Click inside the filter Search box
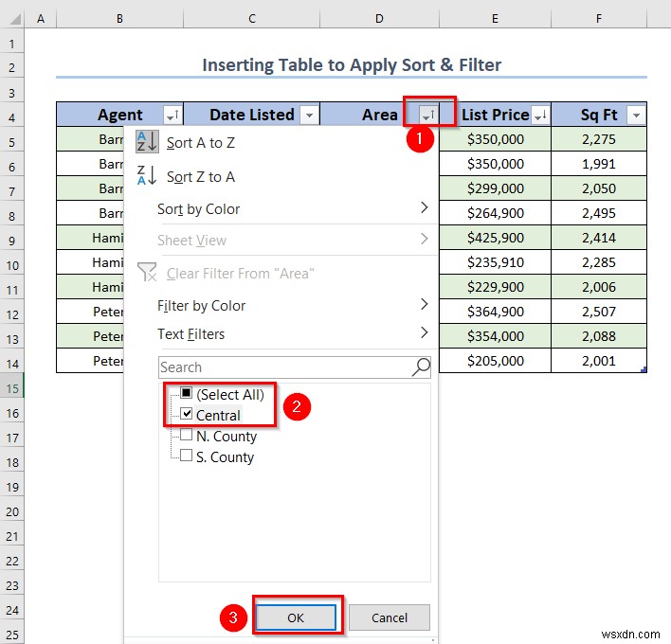 click(295, 367)
